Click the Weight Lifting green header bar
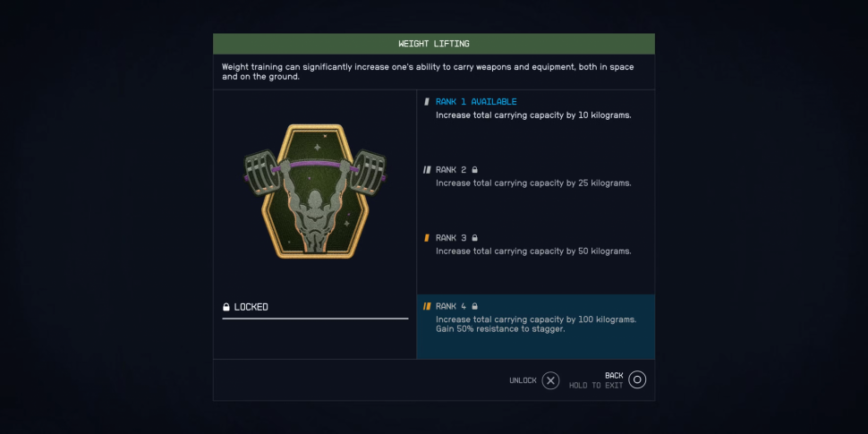 coord(433,44)
